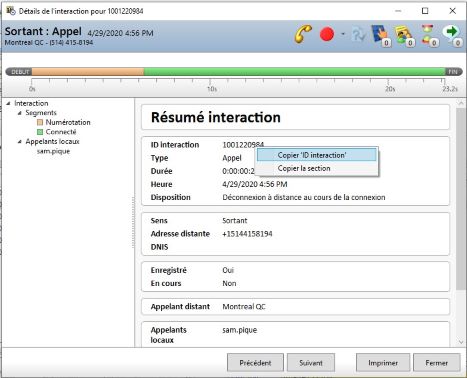Click the ID interaction value 1001220984

[x=243, y=145]
